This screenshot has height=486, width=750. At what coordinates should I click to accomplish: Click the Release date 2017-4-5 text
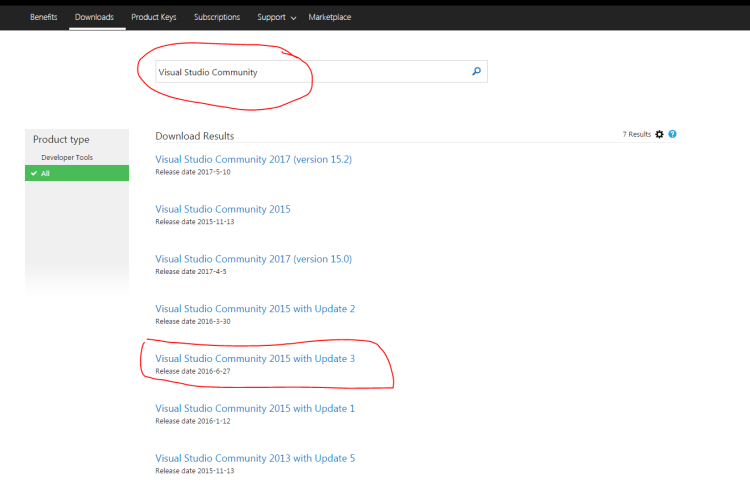click(191, 272)
